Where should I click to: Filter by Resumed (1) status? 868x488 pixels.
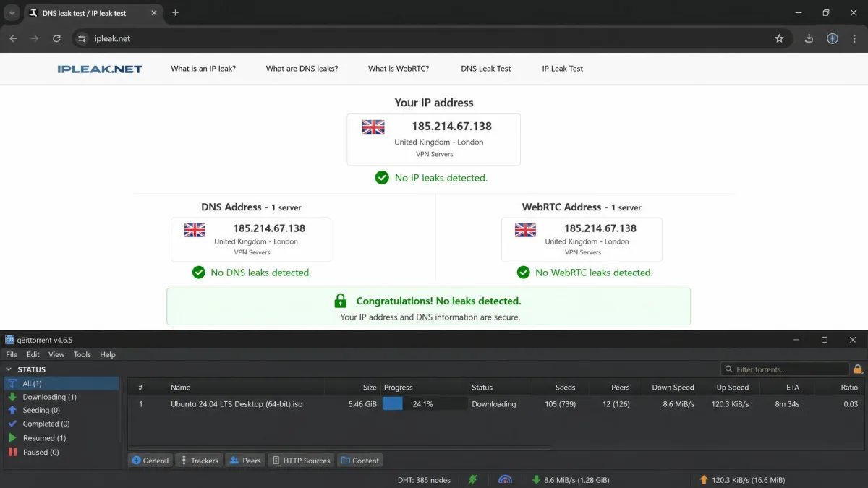pyautogui.click(x=61, y=438)
